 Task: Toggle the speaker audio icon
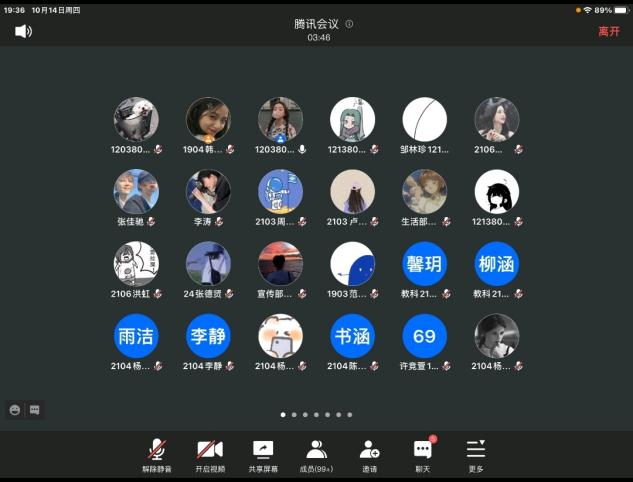(24, 31)
